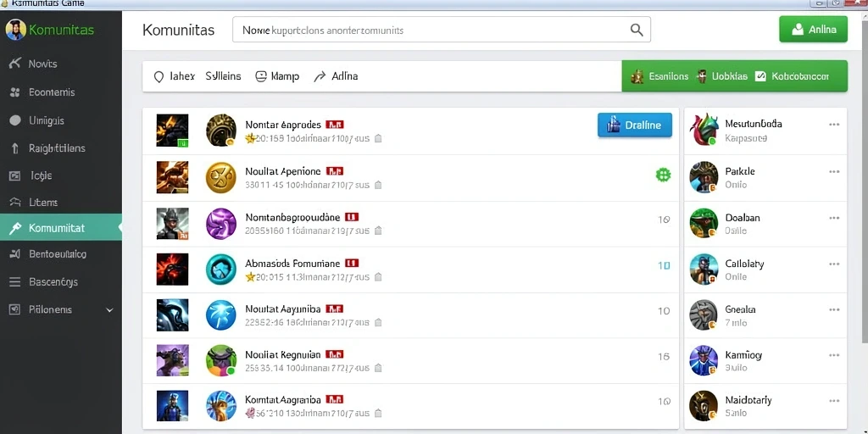
Task: Open Bascendys in the sidebar
Action: pos(61,281)
